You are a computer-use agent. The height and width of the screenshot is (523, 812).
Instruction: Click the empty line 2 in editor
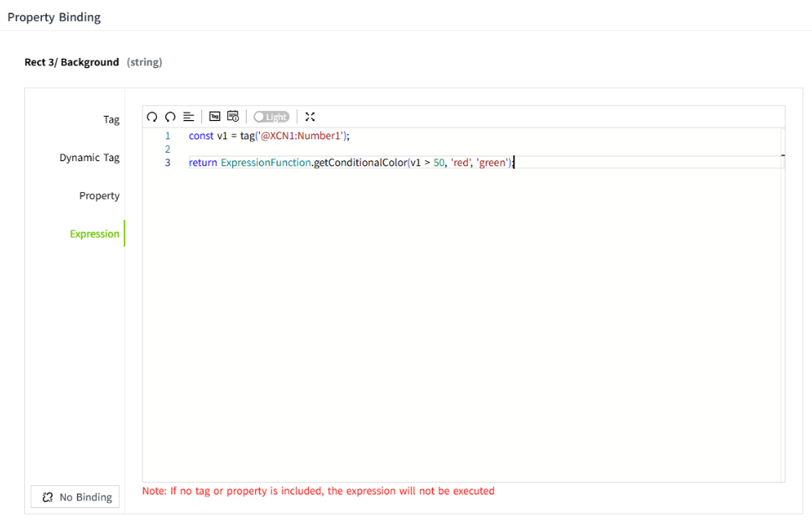[336, 149]
